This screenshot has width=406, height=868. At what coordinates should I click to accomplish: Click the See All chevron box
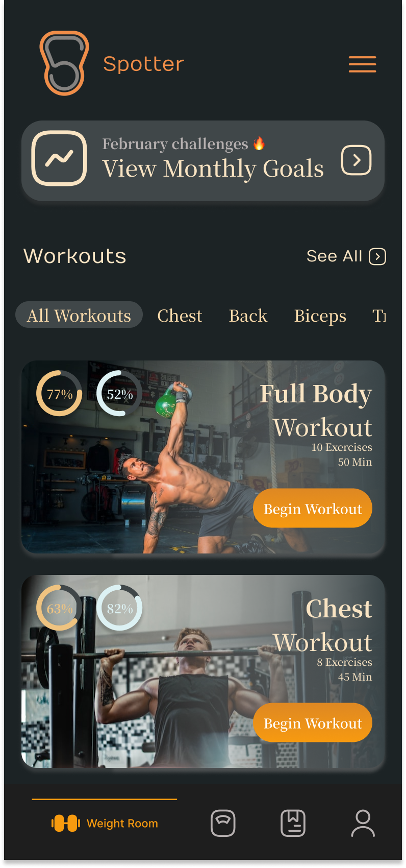tap(377, 256)
